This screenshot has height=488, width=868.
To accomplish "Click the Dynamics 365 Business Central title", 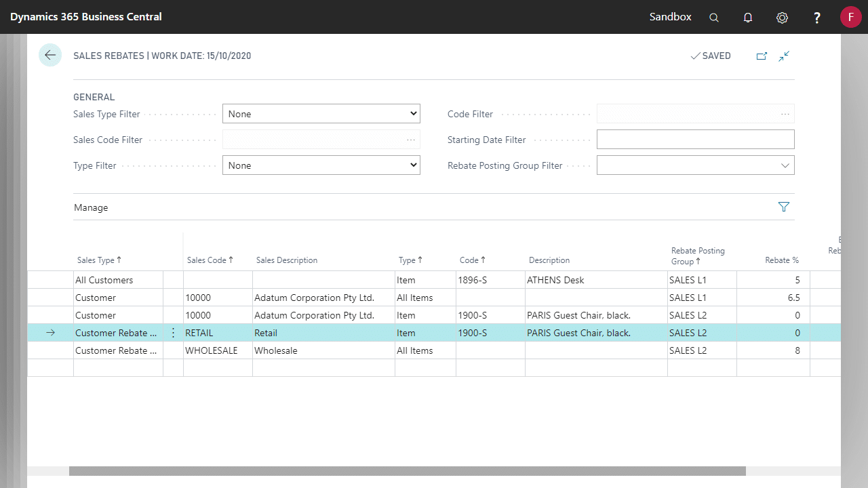I will [86, 17].
